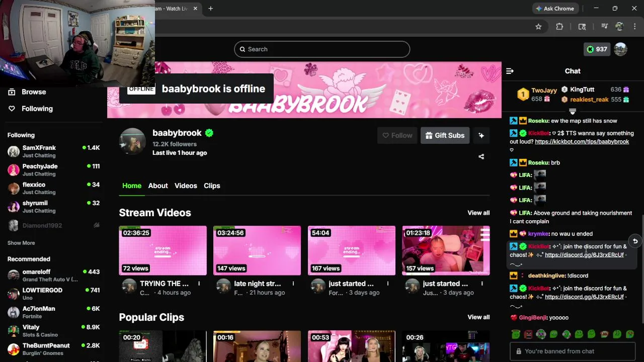Open the 01:23:18 stream video thumbnail
The height and width of the screenshot is (362, 644).
tap(446, 250)
